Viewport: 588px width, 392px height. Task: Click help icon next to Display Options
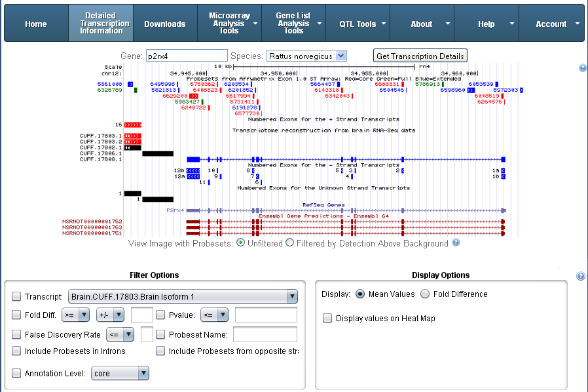[x=581, y=276]
